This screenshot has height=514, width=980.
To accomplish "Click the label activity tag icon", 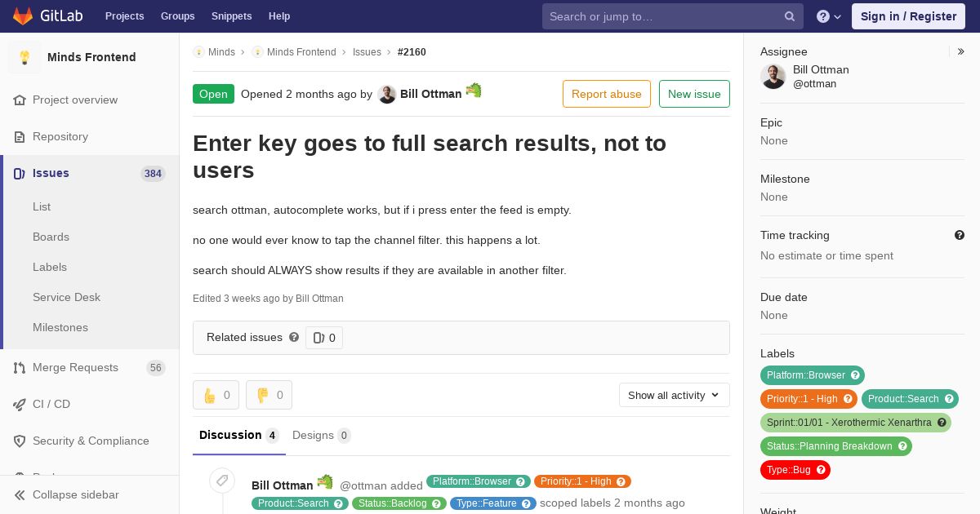I will tap(222, 481).
